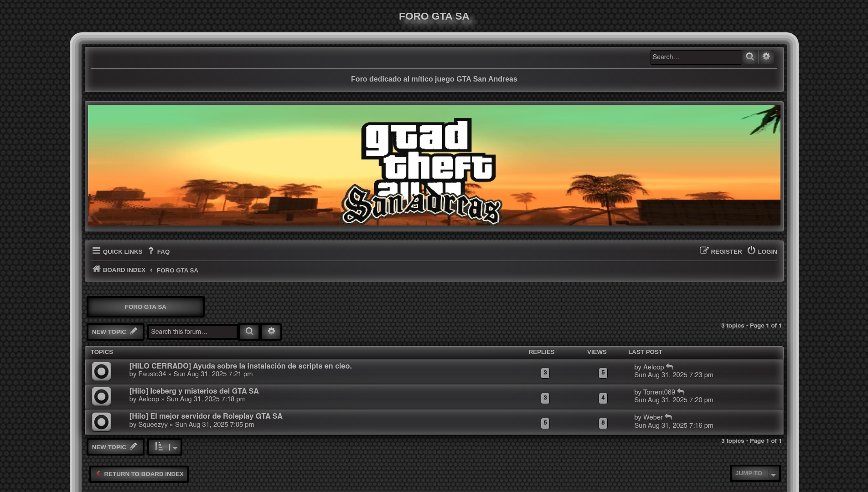Click views count 4 in Iceberg row
This screenshot has width=868, height=492.
click(603, 398)
